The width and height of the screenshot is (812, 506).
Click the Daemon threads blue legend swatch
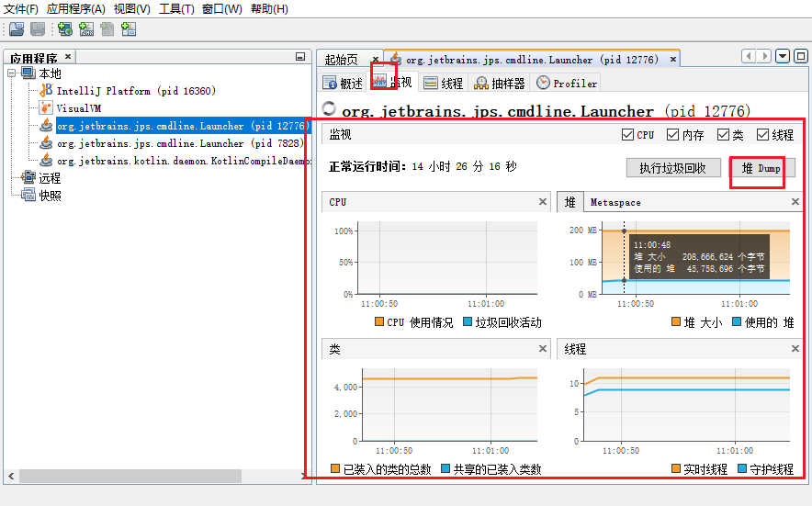pos(742,468)
